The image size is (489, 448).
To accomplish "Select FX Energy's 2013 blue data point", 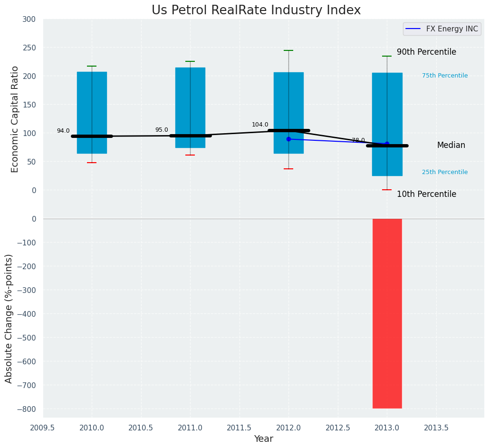I will click(387, 144).
